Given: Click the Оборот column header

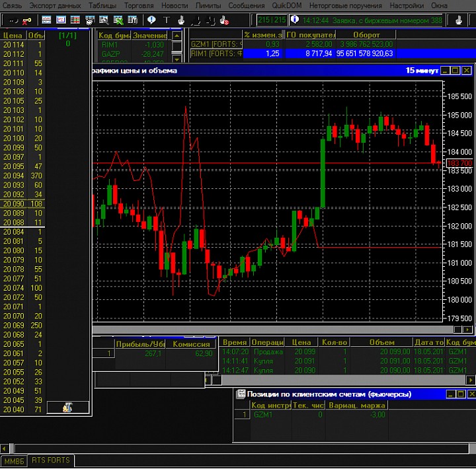Looking at the screenshot, I should (x=366, y=34).
